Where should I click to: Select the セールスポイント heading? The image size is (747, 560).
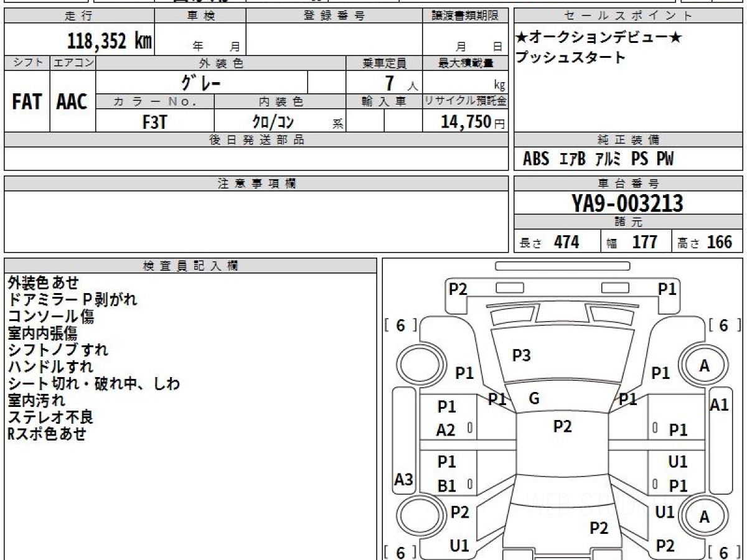pyautogui.click(x=628, y=16)
